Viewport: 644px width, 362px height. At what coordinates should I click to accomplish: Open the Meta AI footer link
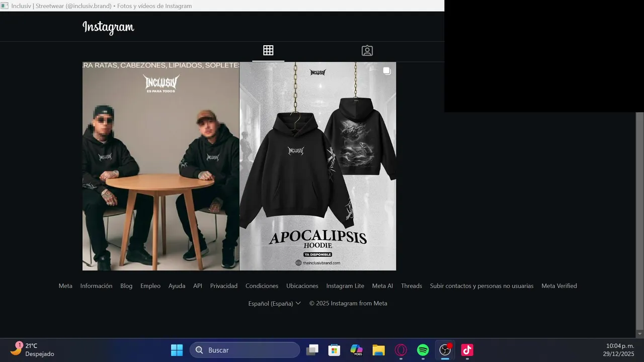tap(382, 286)
